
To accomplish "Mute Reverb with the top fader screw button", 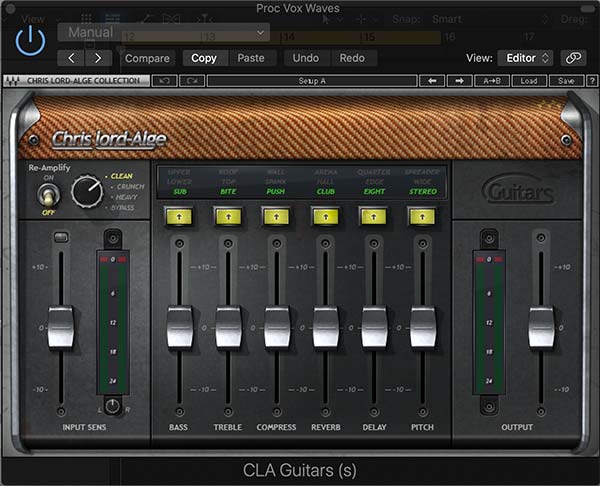I will [326, 243].
